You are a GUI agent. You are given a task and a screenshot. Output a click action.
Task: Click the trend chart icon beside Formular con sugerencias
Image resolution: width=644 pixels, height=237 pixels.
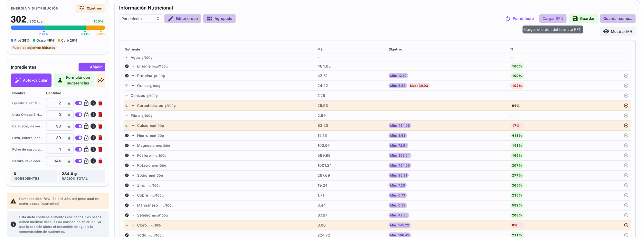101,80
